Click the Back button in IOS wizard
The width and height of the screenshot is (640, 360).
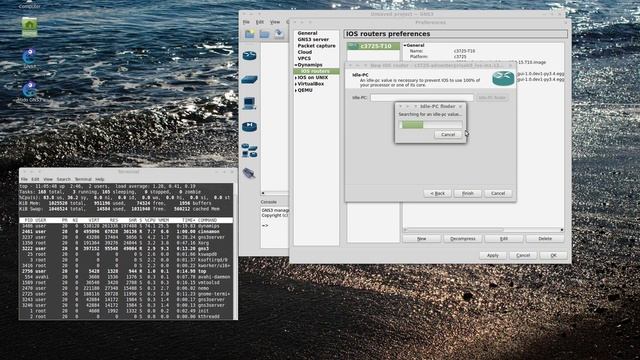click(x=438, y=193)
